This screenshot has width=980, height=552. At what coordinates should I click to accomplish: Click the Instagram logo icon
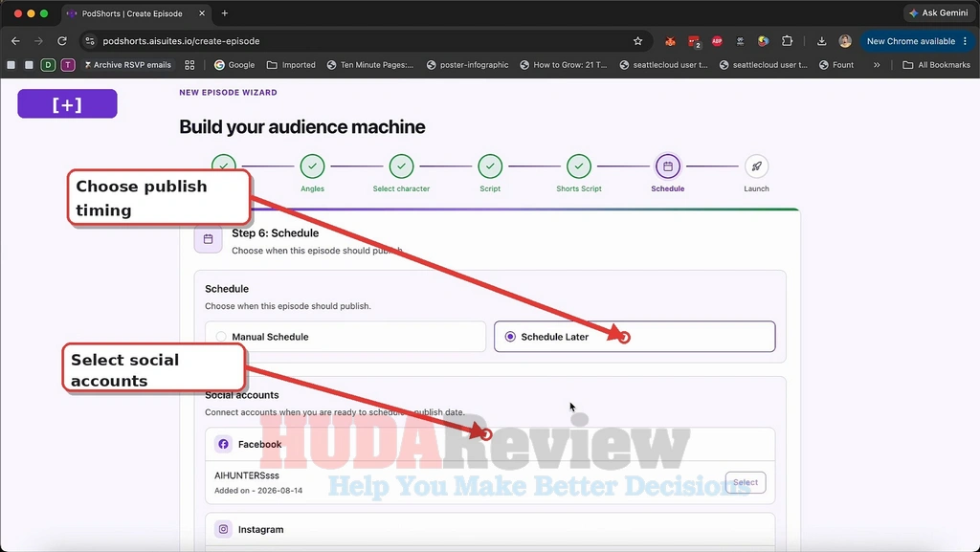(x=223, y=530)
